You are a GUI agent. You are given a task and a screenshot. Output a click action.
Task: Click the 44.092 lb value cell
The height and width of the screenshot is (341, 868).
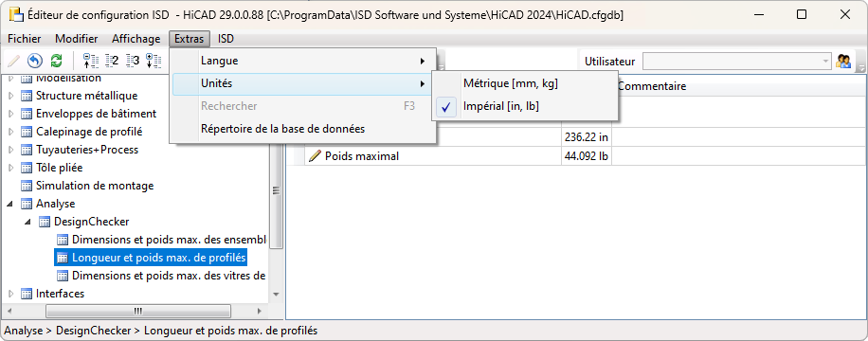(x=587, y=156)
